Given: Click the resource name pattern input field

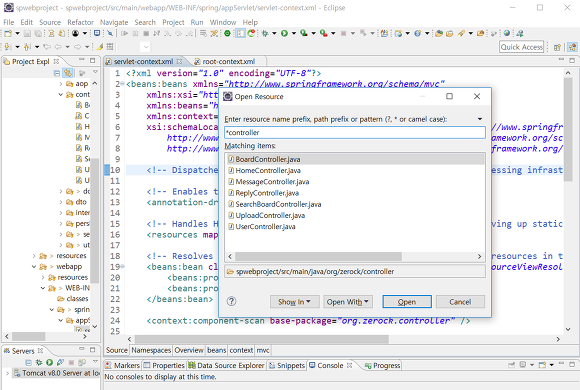Looking at the screenshot, I should coord(355,132).
